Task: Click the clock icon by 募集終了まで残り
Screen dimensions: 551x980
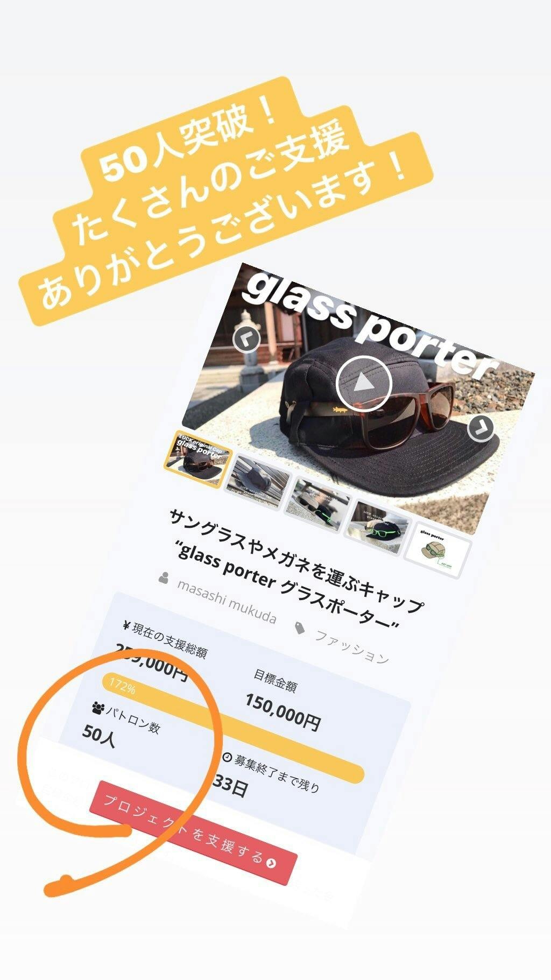Action: point(227,757)
